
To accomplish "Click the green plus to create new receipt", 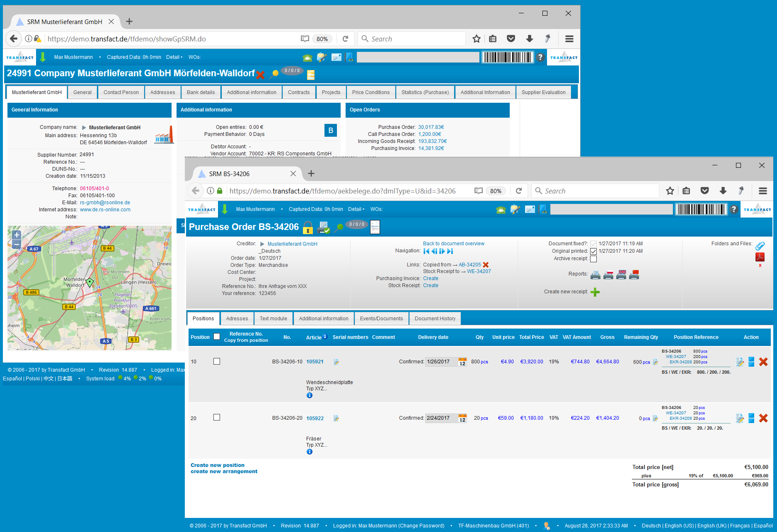I will [x=595, y=292].
